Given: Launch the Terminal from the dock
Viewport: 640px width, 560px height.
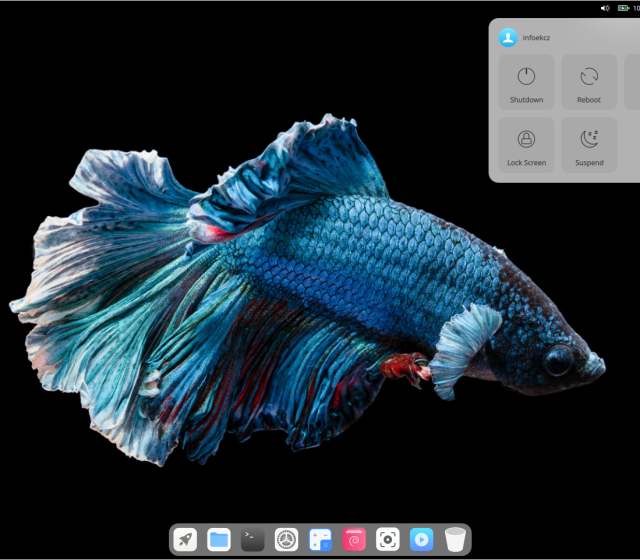Looking at the screenshot, I should click(x=253, y=540).
